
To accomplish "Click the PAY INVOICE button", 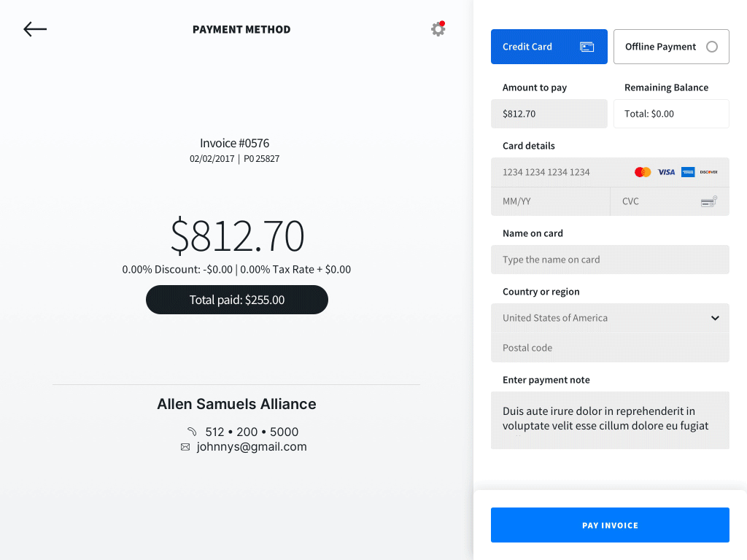I will [610, 525].
